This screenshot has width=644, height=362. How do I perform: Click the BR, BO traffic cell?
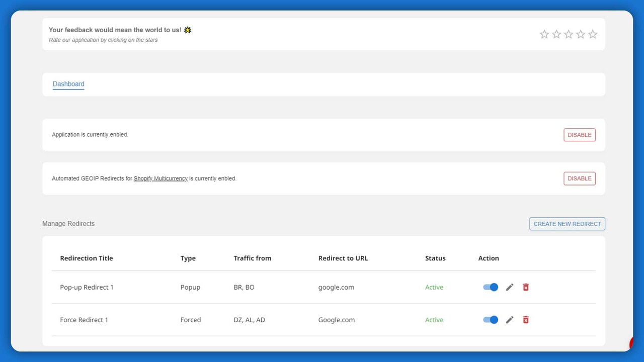click(x=244, y=287)
